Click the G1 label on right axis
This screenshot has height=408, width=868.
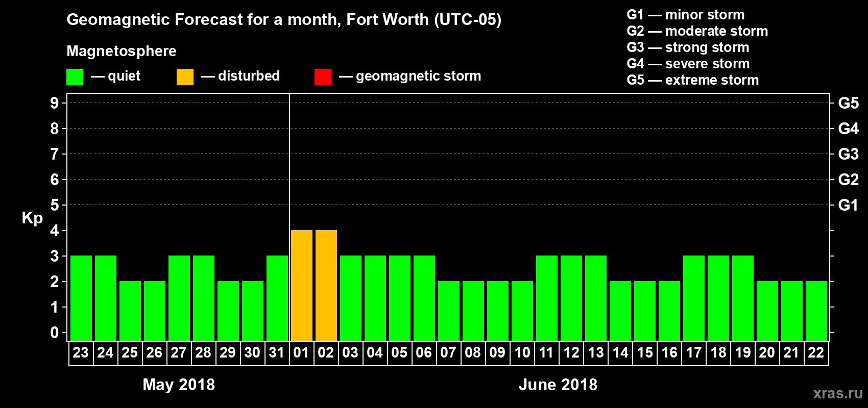848,205
